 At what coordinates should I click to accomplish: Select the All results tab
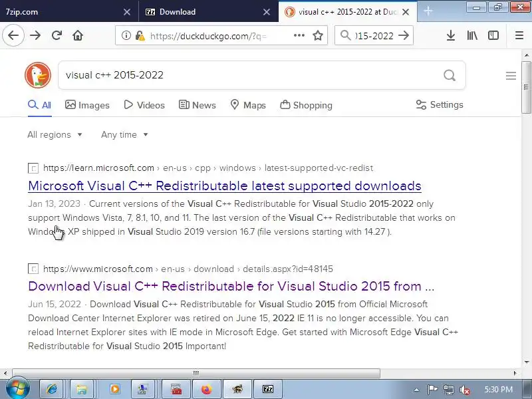pyautogui.click(x=40, y=105)
